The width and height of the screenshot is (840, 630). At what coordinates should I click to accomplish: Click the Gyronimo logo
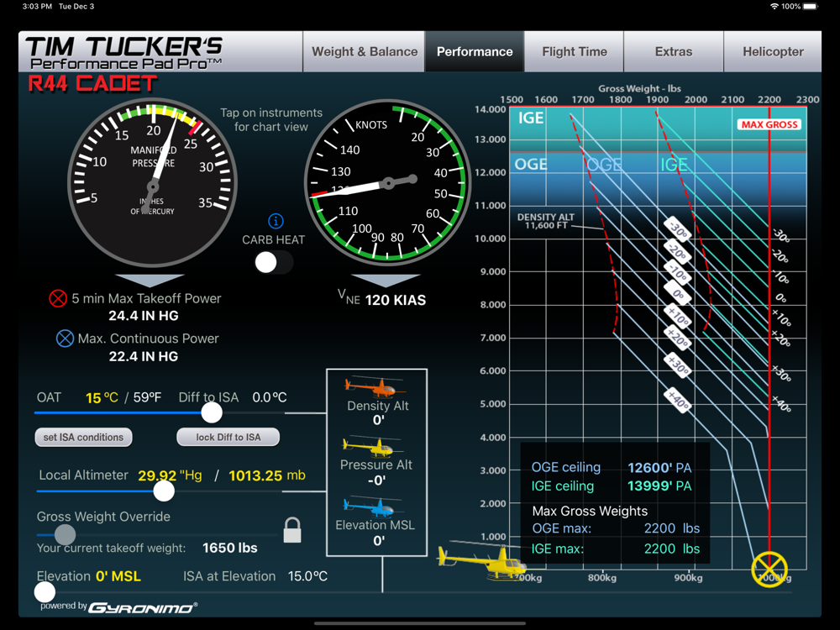pyautogui.click(x=143, y=607)
